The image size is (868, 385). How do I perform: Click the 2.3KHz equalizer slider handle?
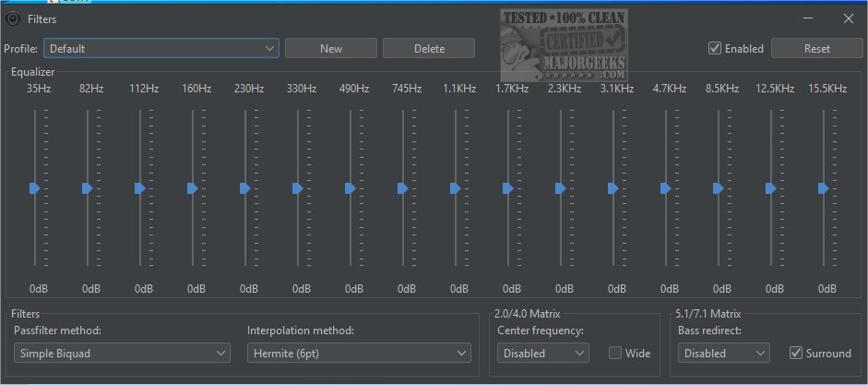click(561, 188)
